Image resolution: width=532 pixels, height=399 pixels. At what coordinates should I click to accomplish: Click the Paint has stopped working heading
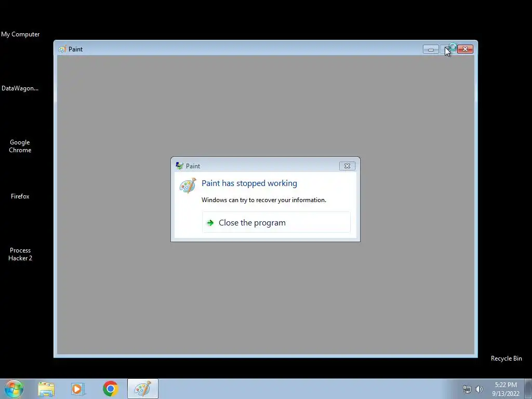(249, 183)
